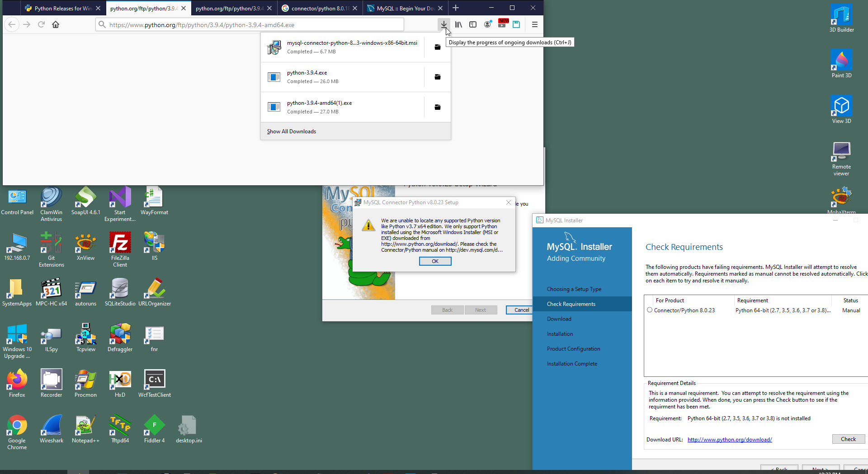
Task: Click python-3.9.4-amd64(1).exe download entry
Action: pos(342,107)
